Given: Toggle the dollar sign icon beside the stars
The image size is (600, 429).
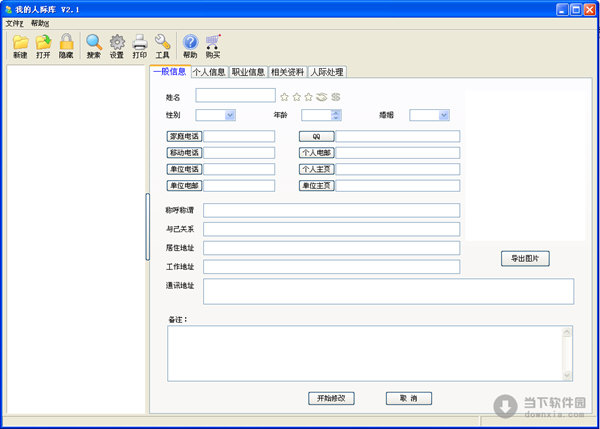Looking at the screenshot, I should 336,97.
